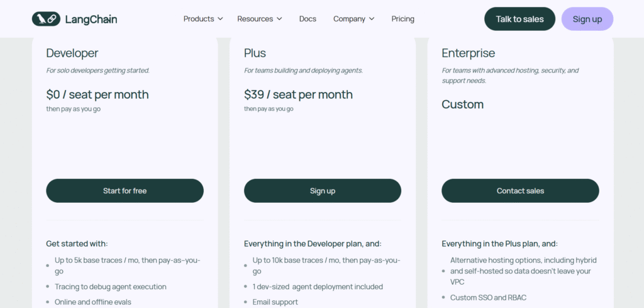
Task: Click Contact sales on Enterprise plan
Action: click(x=520, y=191)
